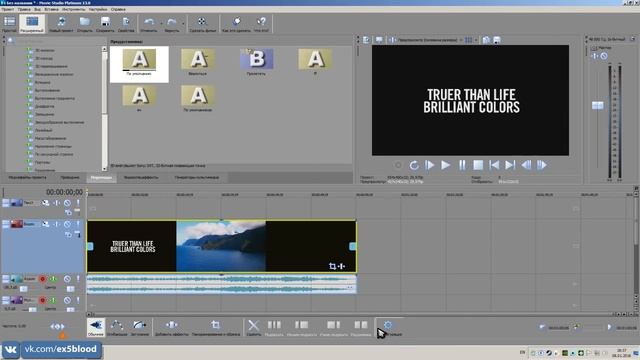Start playback with the Play button
Screen dimensions: 640x360
coord(445,165)
